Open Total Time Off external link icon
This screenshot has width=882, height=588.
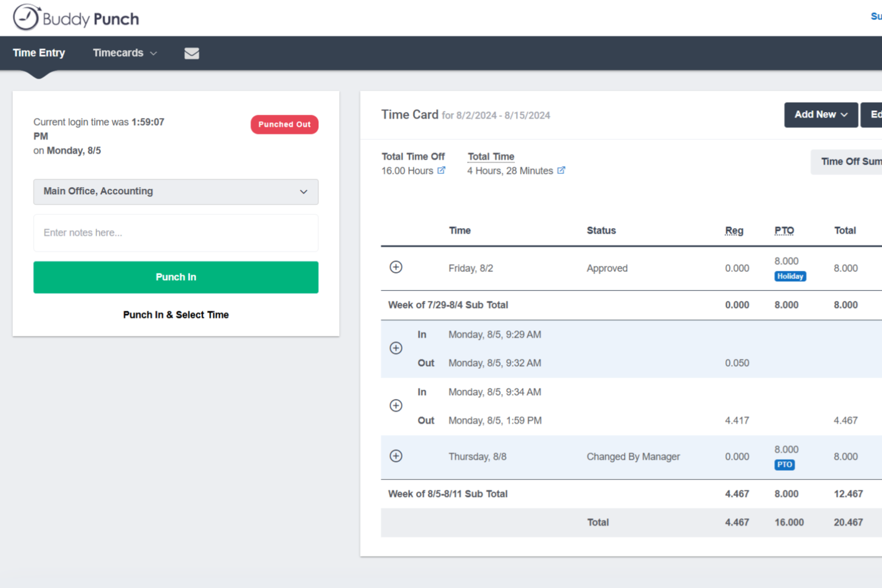441,170
